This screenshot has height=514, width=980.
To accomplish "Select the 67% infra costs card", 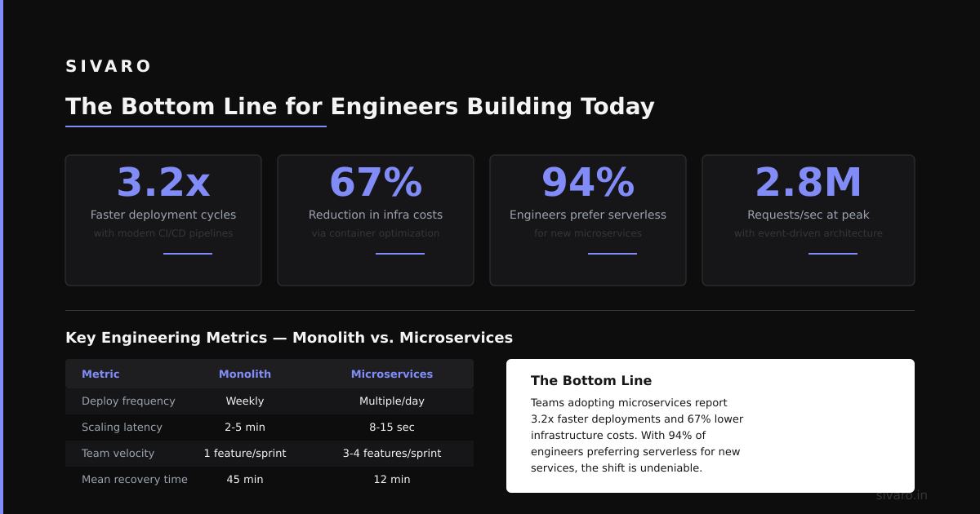I will click(376, 220).
